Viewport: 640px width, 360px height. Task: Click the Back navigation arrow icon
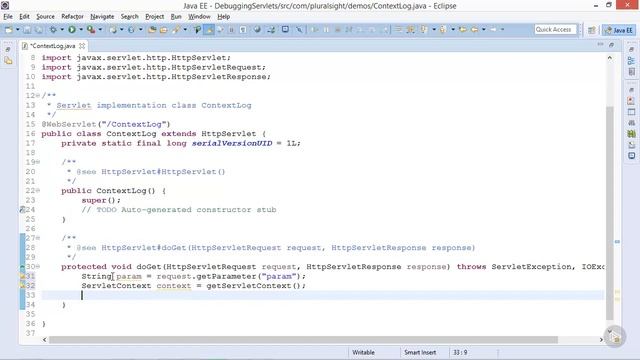pyautogui.click(x=474, y=30)
